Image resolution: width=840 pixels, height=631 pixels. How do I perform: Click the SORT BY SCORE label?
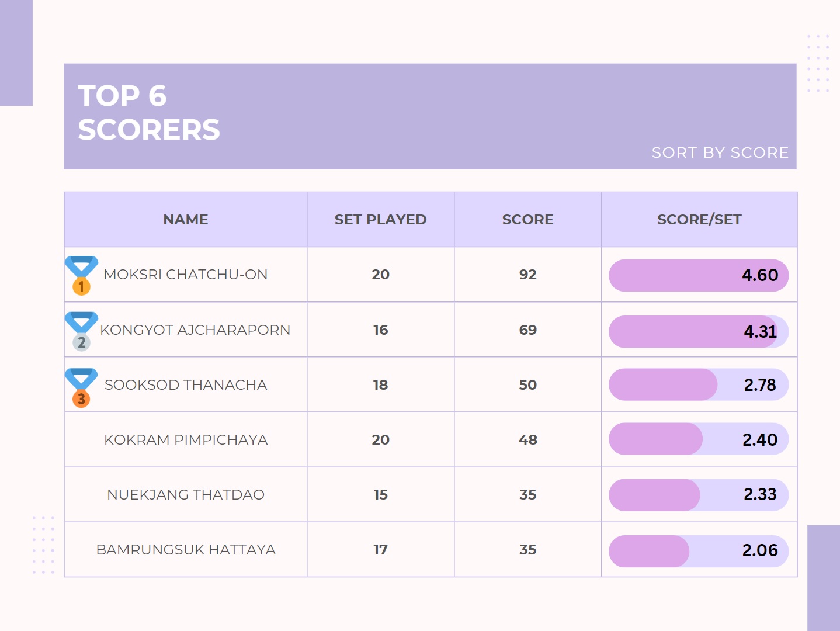[720, 152]
